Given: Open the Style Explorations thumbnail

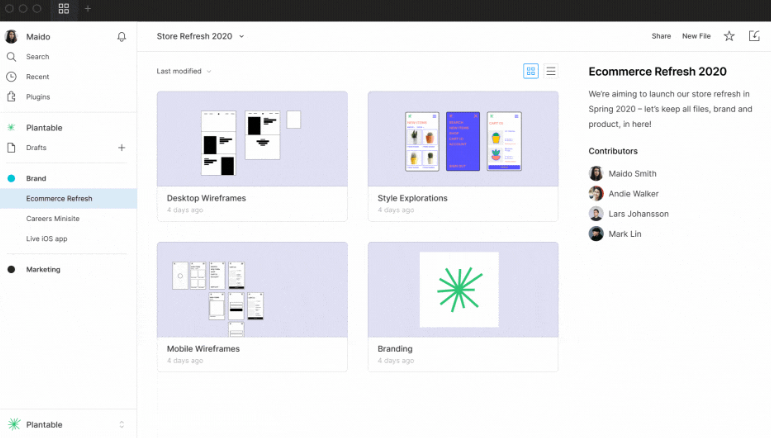Looking at the screenshot, I should [463, 139].
